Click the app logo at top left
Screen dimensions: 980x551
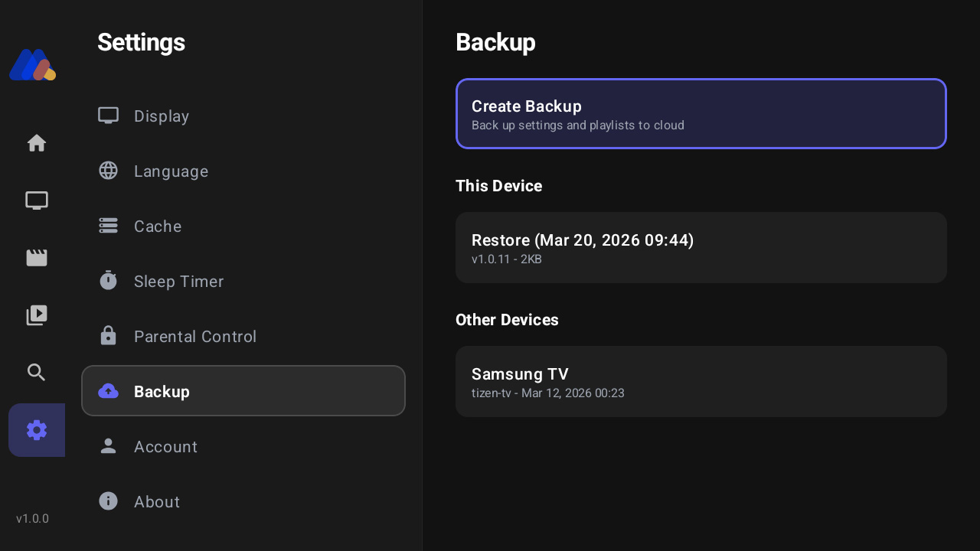point(32,64)
